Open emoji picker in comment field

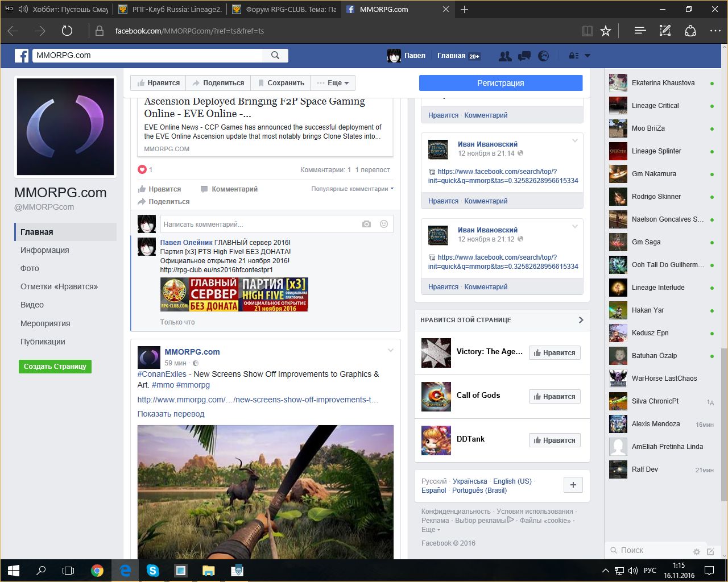point(384,224)
